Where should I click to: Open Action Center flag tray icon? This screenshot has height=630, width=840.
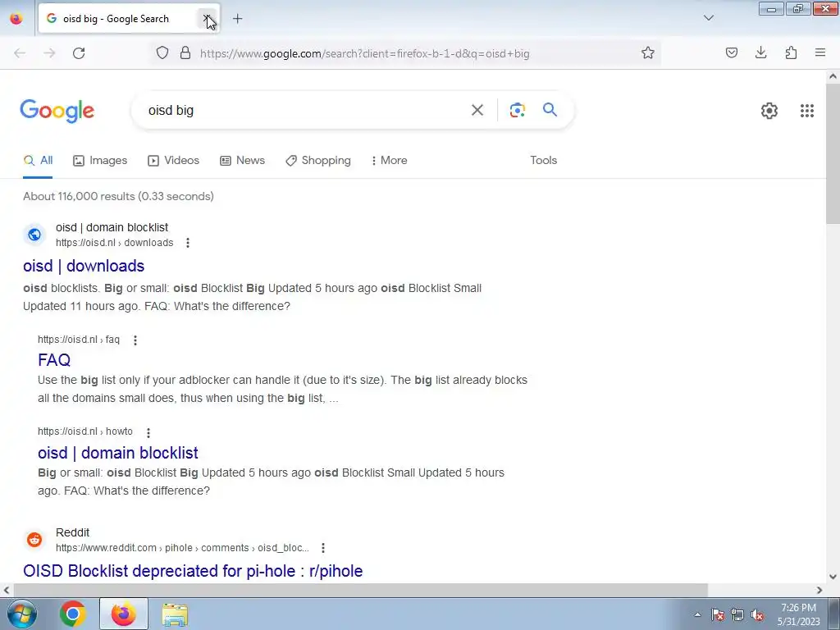tap(718, 615)
